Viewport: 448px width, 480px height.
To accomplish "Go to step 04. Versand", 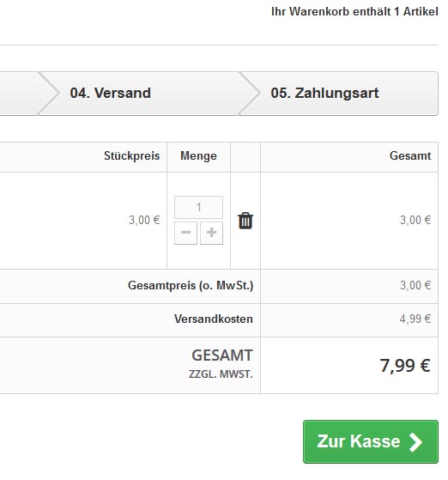I will point(139,94).
